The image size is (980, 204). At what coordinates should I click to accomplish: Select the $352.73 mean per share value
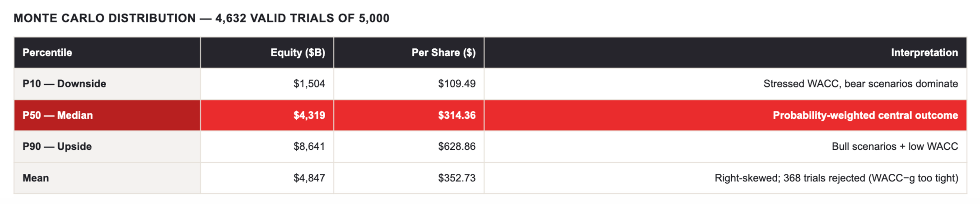457,178
